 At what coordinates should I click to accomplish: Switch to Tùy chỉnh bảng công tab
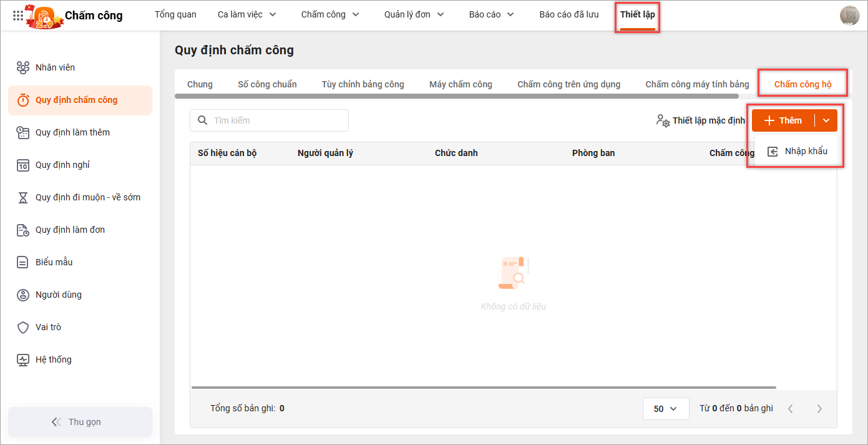(x=363, y=84)
